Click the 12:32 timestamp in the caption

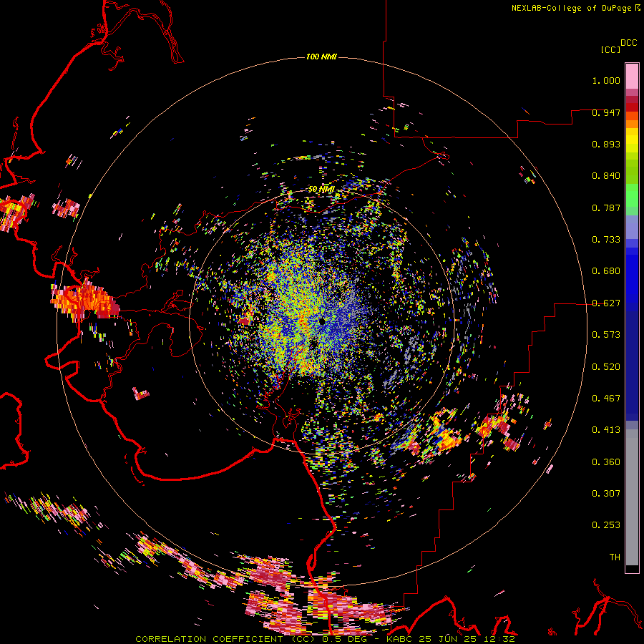[x=499, y=639]
